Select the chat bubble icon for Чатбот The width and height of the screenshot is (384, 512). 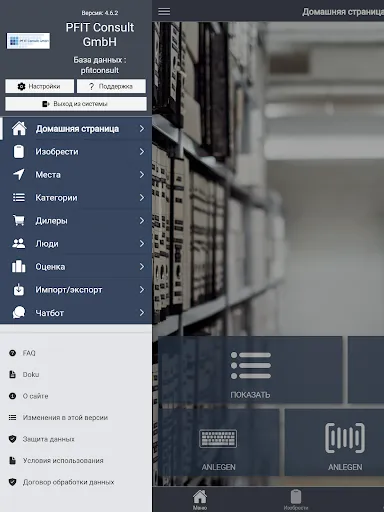pos(19,312)
